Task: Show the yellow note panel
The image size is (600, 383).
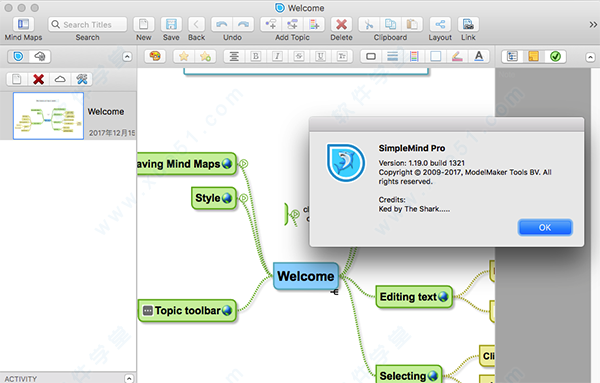Action: click(533, 57)
